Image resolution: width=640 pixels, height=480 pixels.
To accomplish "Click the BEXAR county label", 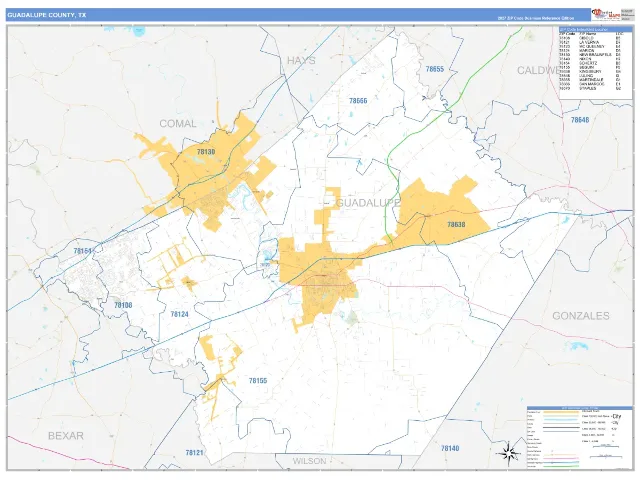I will [x=66, y=436].
